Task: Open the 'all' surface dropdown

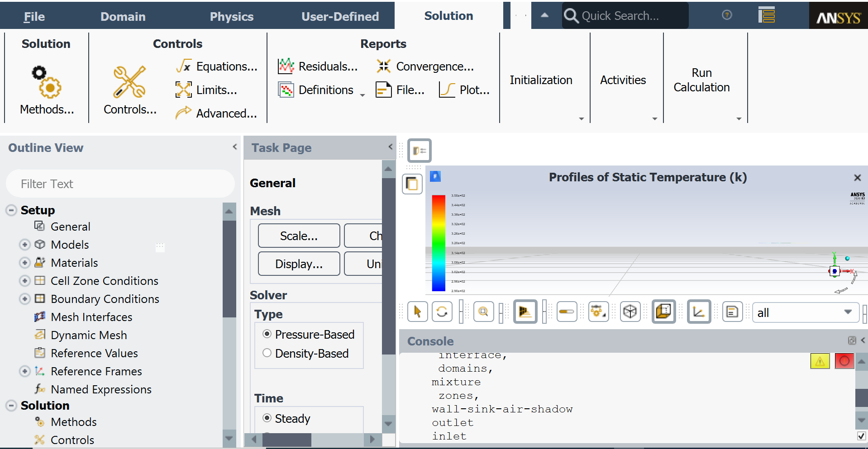Action: [x=806, y=312]
